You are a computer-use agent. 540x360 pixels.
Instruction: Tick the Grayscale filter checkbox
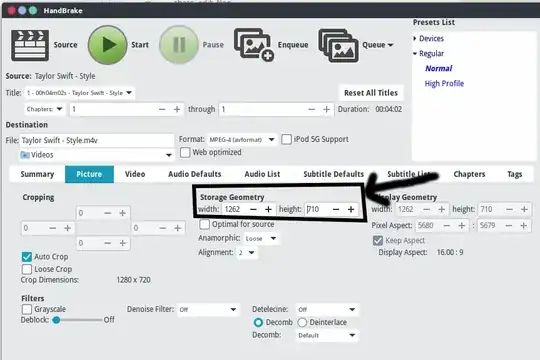[x=27, y=309]
